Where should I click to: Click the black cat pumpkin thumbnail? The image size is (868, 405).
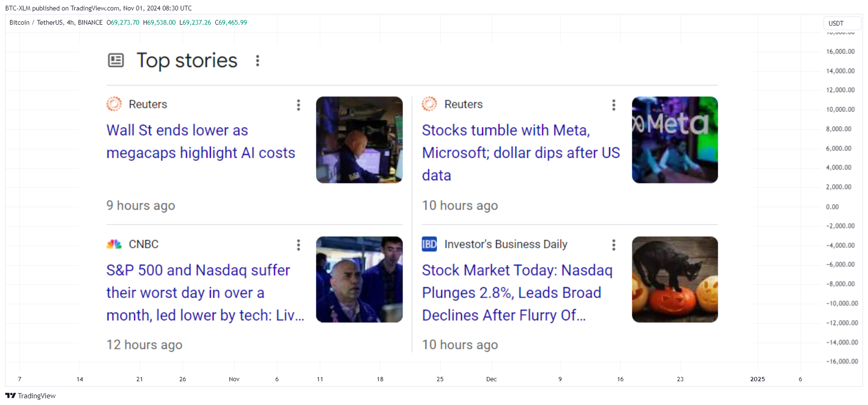(674, 280)
